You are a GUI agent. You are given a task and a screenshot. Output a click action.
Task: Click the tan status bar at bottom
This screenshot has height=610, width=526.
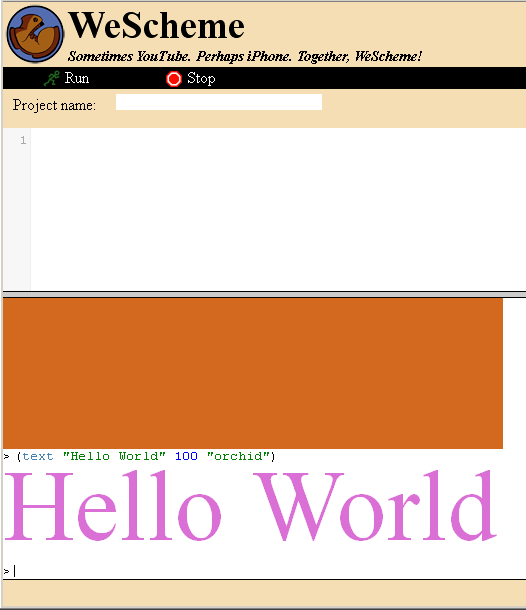(264, 594)
